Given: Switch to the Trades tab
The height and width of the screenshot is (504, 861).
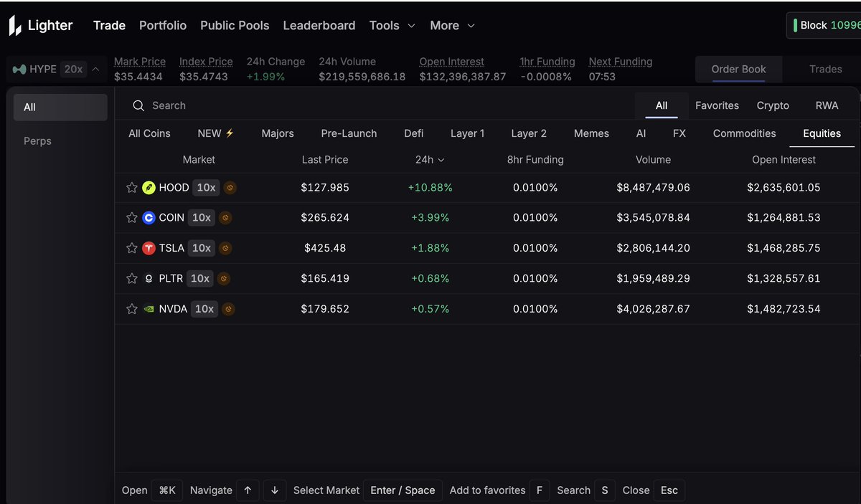Looking at the screenshot, I should pyautogui.click(x=825, y=70).
